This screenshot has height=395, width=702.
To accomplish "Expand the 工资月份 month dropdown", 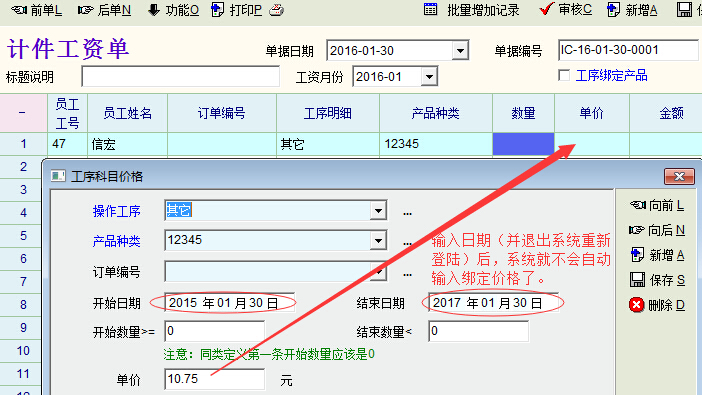I will (x=429, y=77).
